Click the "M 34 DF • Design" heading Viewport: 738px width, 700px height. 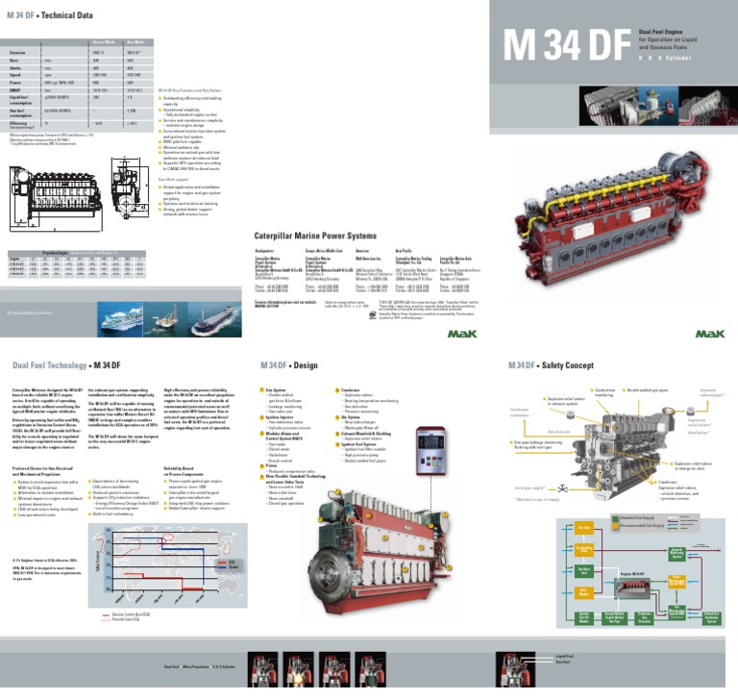pos(289,365)
